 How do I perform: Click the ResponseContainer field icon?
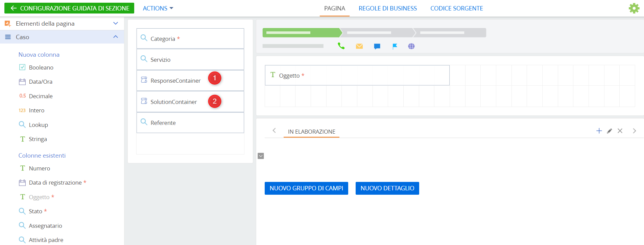tap(144, 80)
